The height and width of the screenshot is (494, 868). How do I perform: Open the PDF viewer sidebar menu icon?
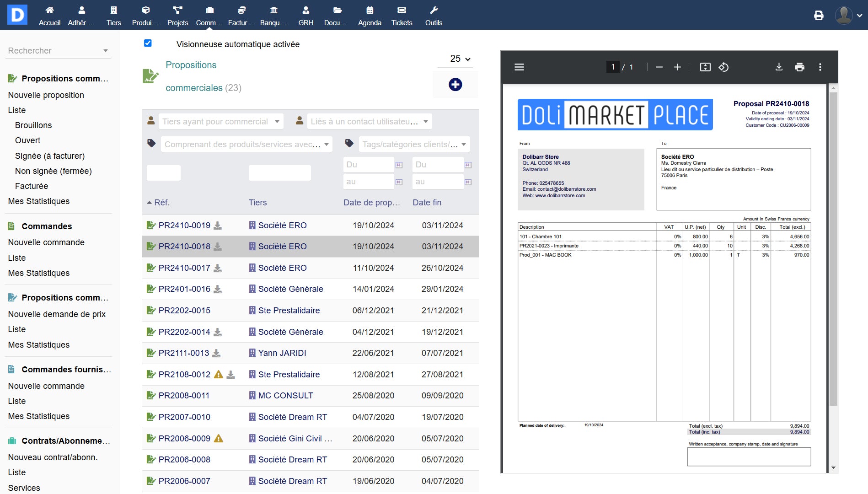click(519, 67)
